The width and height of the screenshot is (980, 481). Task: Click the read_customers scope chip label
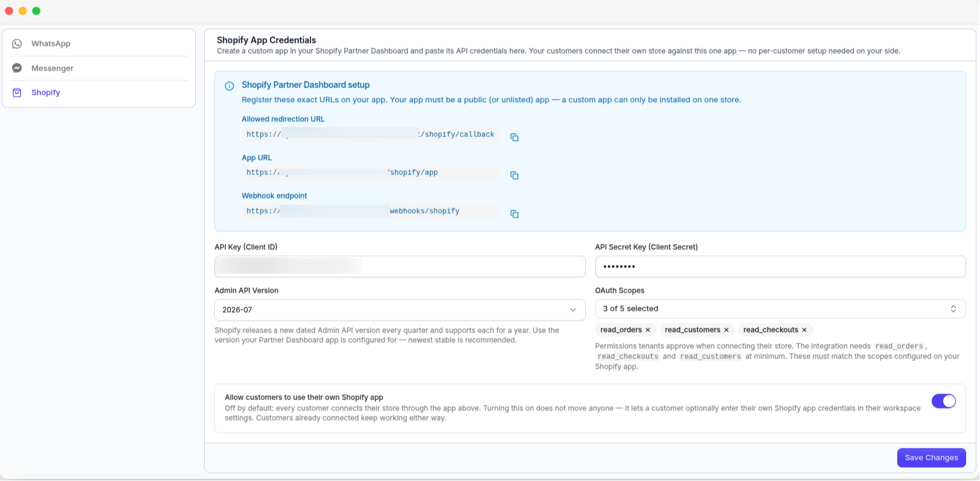(693, 330)
